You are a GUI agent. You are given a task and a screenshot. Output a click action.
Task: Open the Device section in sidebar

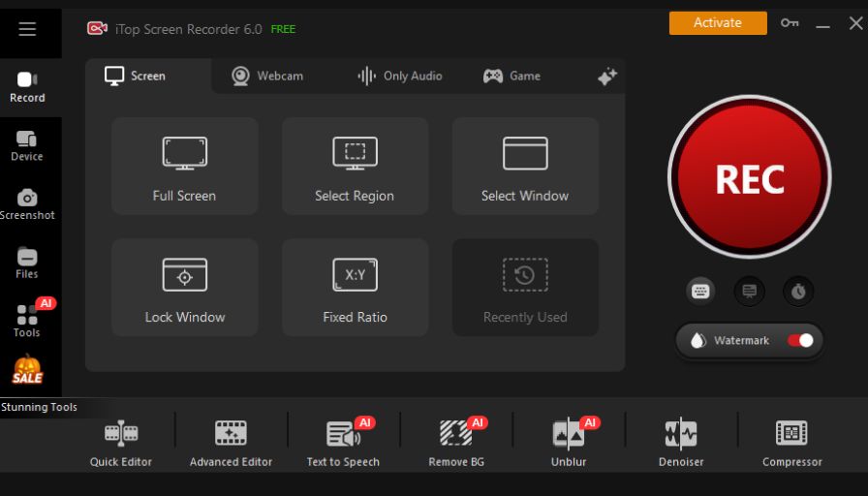[26, 146]
